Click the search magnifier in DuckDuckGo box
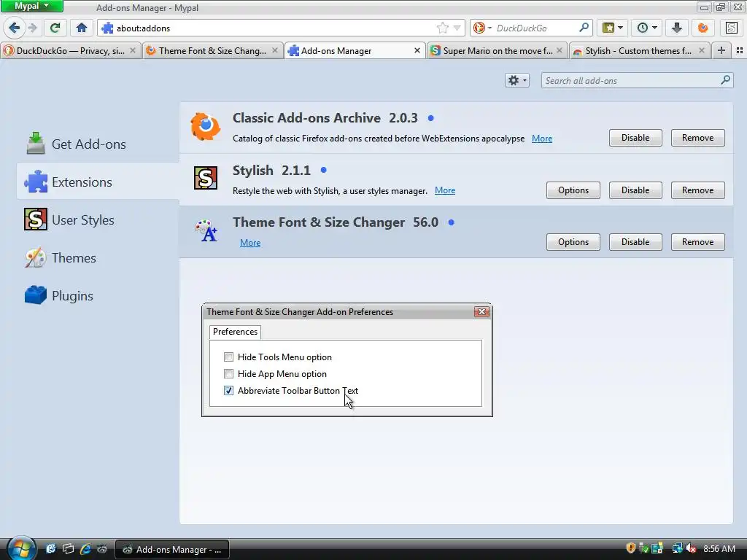Screen dimensions: 747x560 584,28
